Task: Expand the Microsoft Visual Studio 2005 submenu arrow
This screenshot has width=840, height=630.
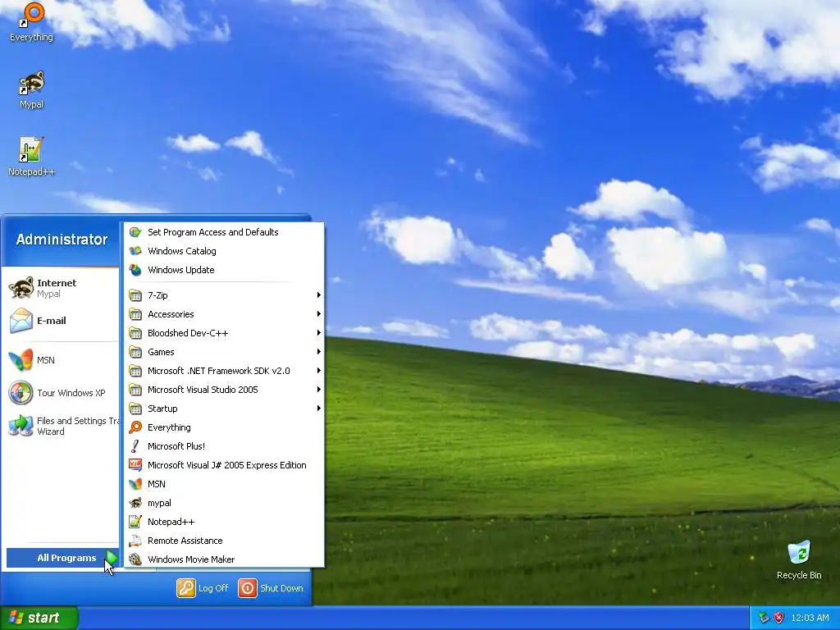Action: click(x=319, y=390)
